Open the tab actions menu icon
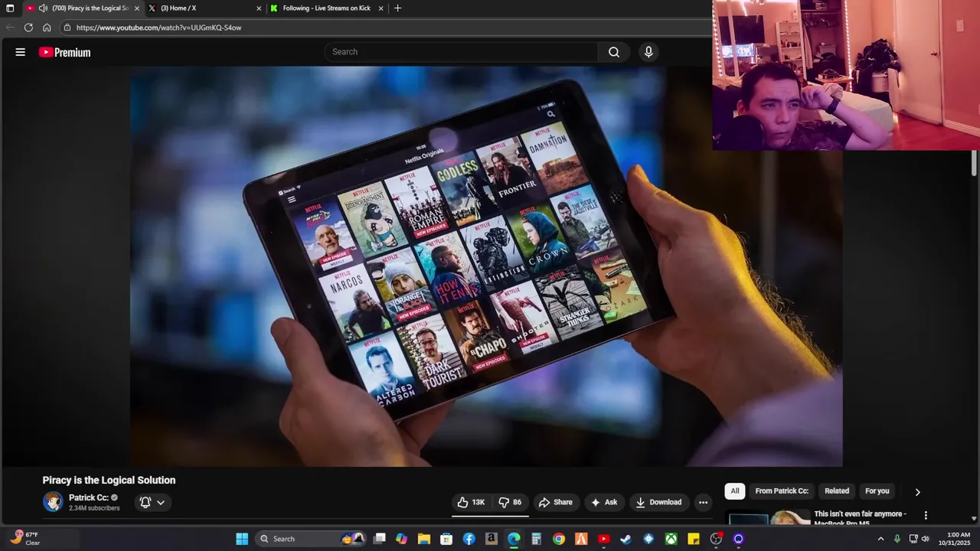980x551 pixels. click(x=10, y=8)
